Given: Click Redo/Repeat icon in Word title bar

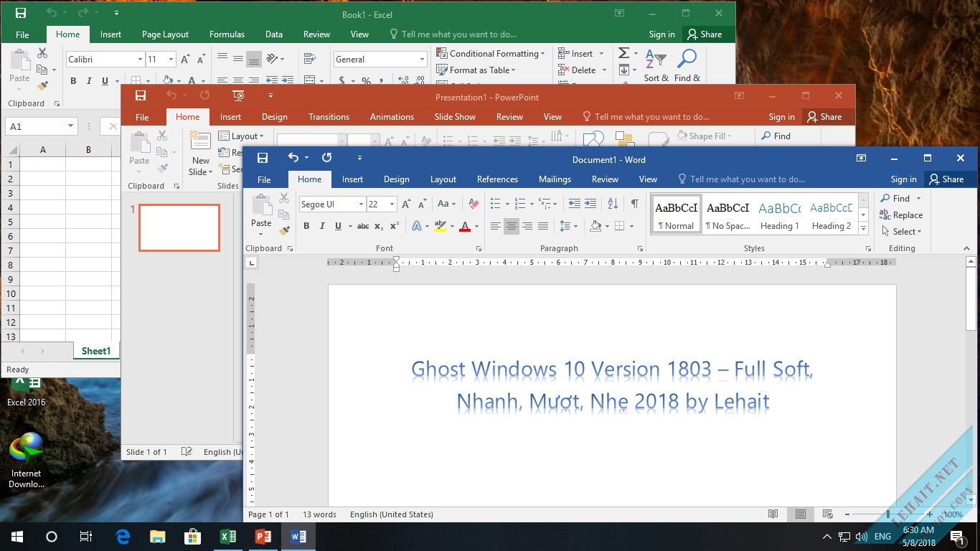Looking at the screenshot, I should click(327, 158).
